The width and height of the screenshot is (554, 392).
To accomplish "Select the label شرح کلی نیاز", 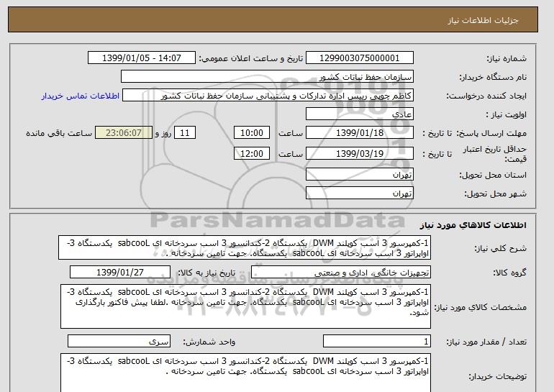I will pyautogui.click(x=500, y=248).
